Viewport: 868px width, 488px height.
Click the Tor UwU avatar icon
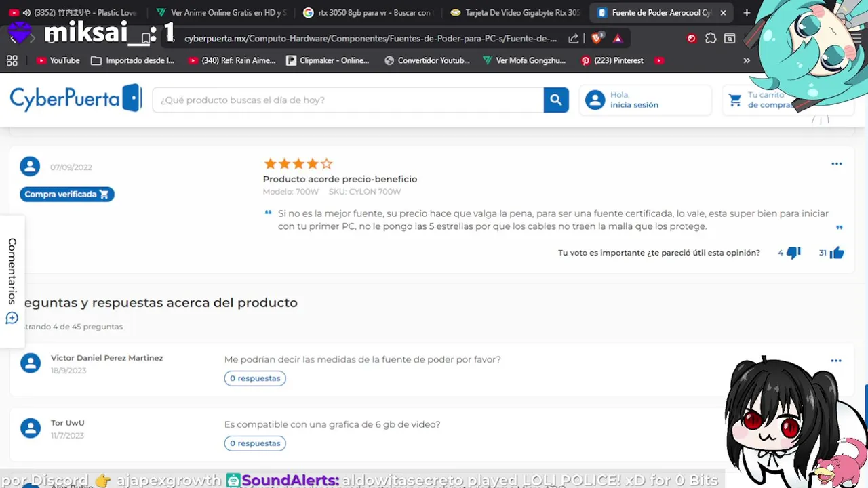point(30,428)
